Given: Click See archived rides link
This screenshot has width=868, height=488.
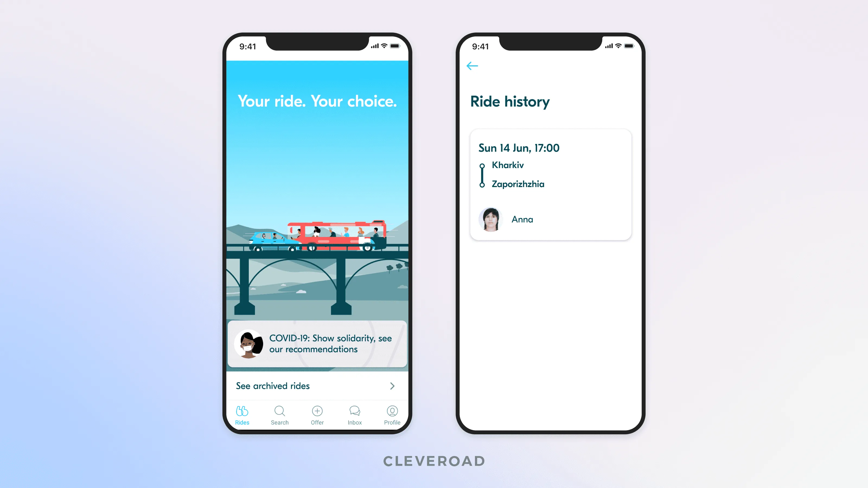Looking at the screenshot, I should (317, 386).
